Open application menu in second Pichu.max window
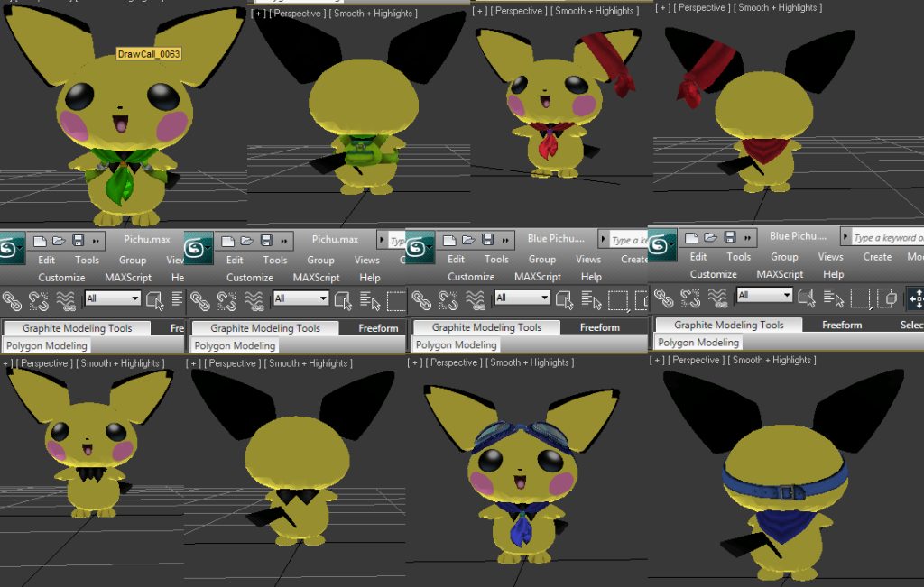The image size is (924, 587). tap(198, 249)
